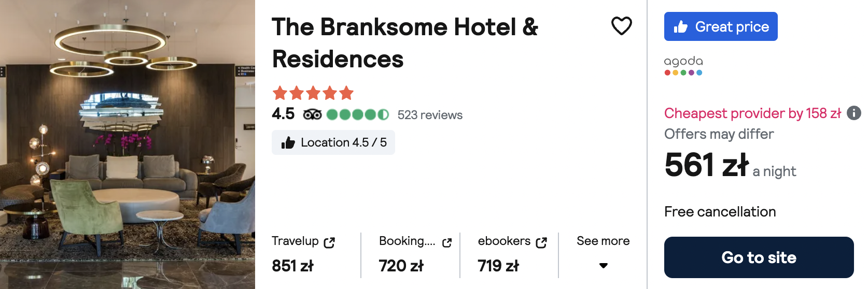This screenshot has height=289, width=868.
Task: Go to site via the dark button
Action: [759, 257]
